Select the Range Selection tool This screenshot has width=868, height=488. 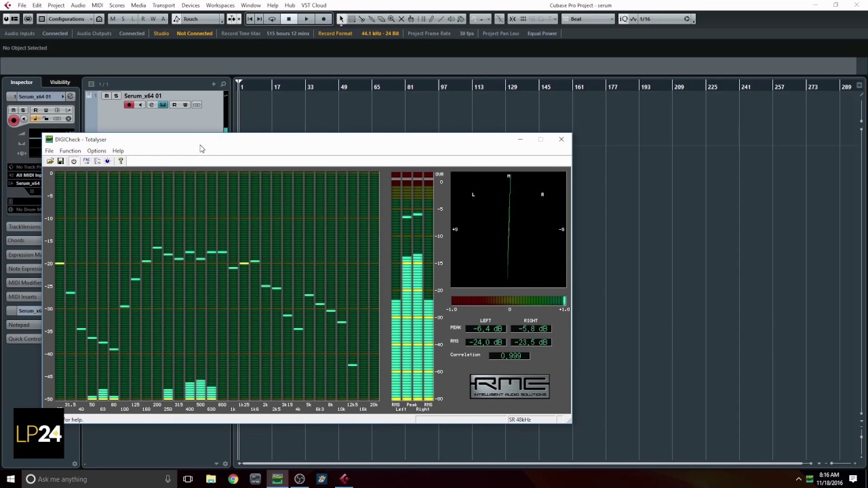(351, 19)
